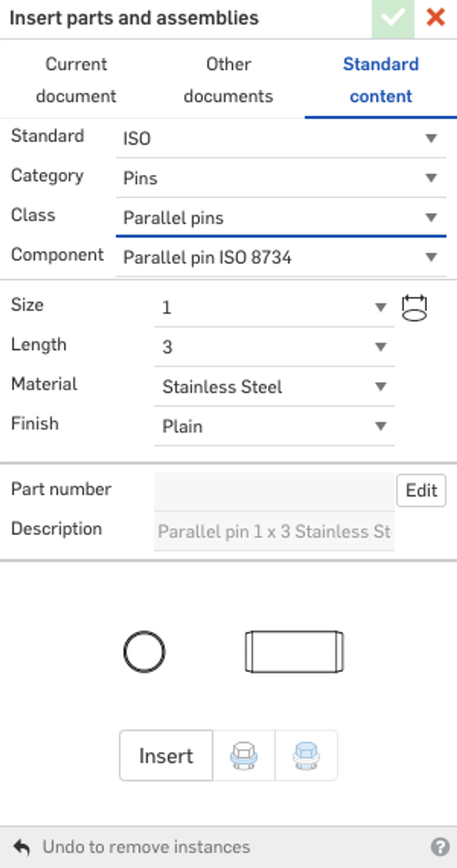The height and width of the screenshot is (868, 457).
Task: Open the Standard dropdown showing ISO
Action: click(281, 138)
